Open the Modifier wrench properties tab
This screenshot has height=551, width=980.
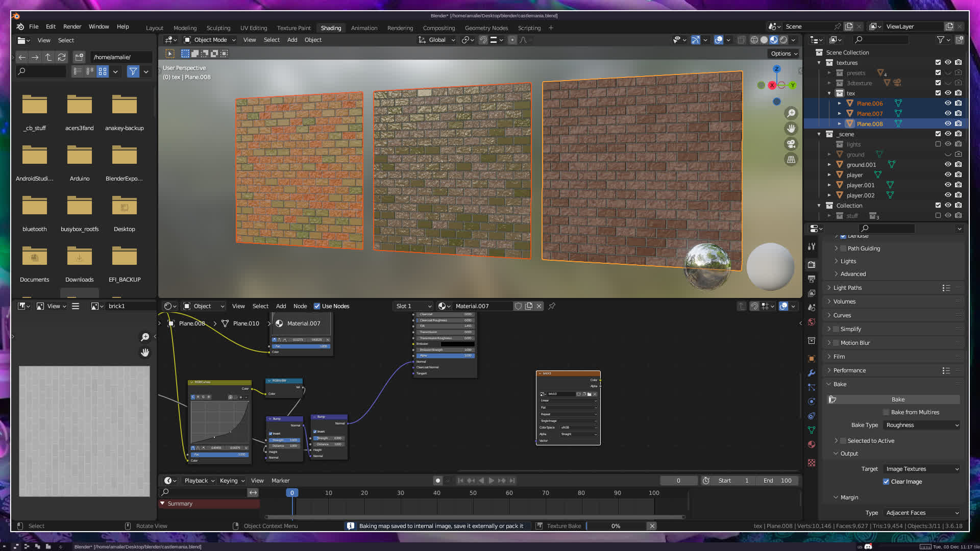(x=812, y=373)
